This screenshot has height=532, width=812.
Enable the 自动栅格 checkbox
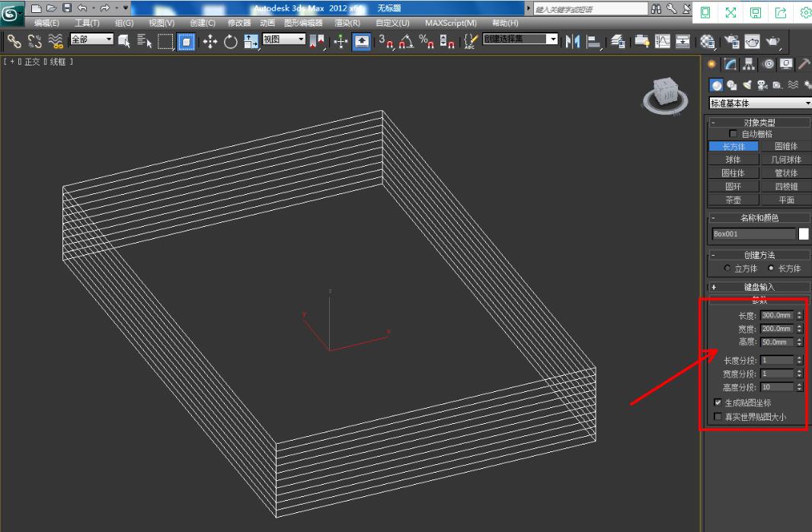(734, 134)
